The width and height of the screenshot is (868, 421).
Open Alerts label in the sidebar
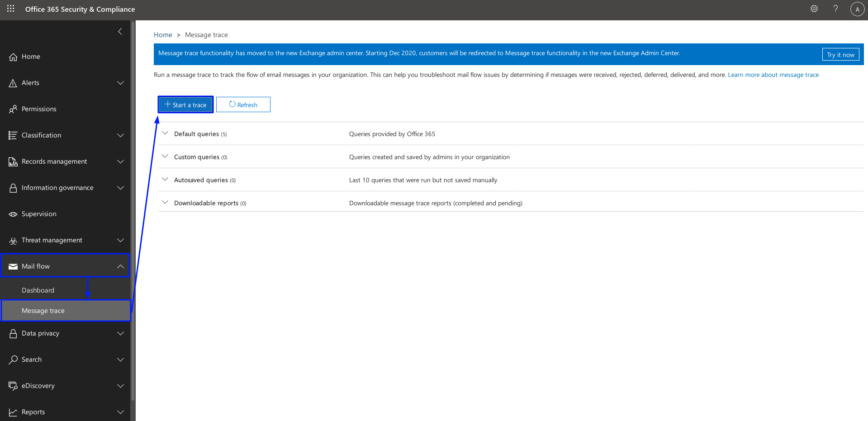pos(30,83)
